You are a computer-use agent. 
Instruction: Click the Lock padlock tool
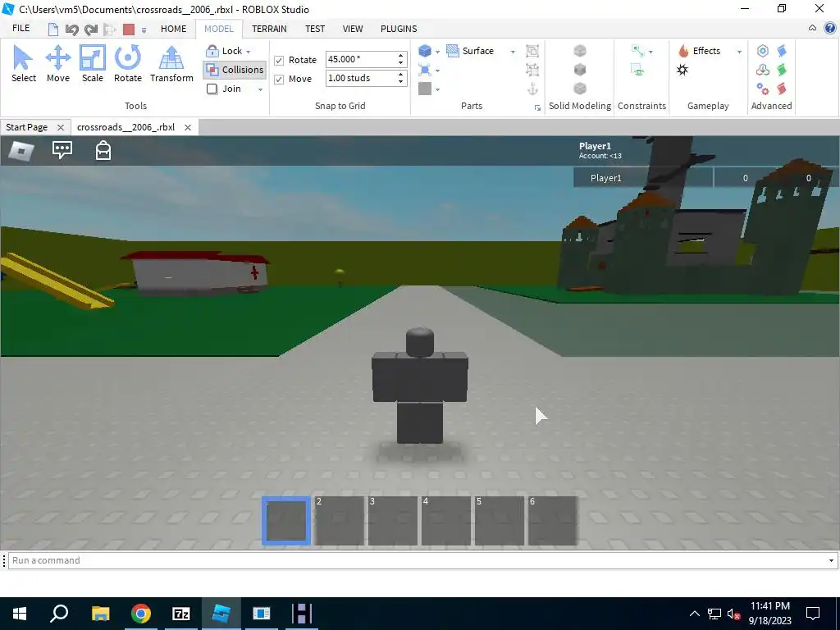point(212,51)
